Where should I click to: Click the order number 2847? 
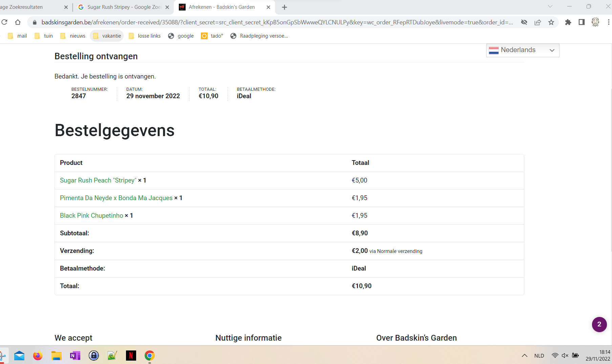pos(79,96)
